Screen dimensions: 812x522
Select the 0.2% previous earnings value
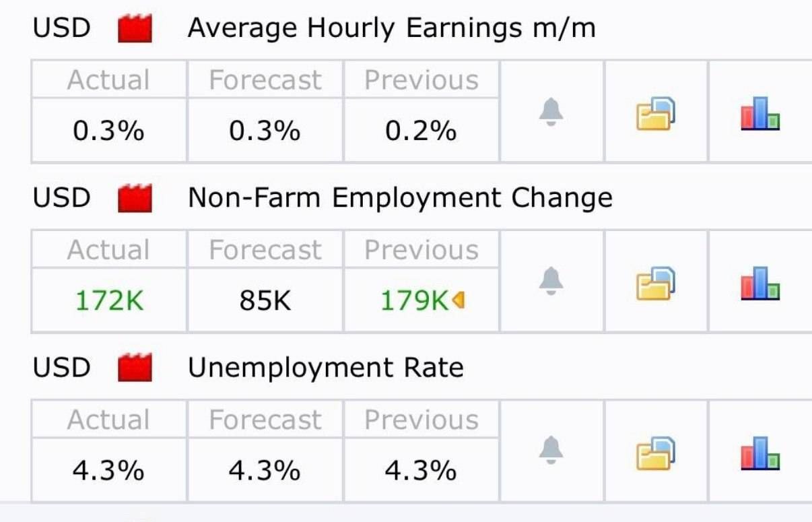pos(421,131)
